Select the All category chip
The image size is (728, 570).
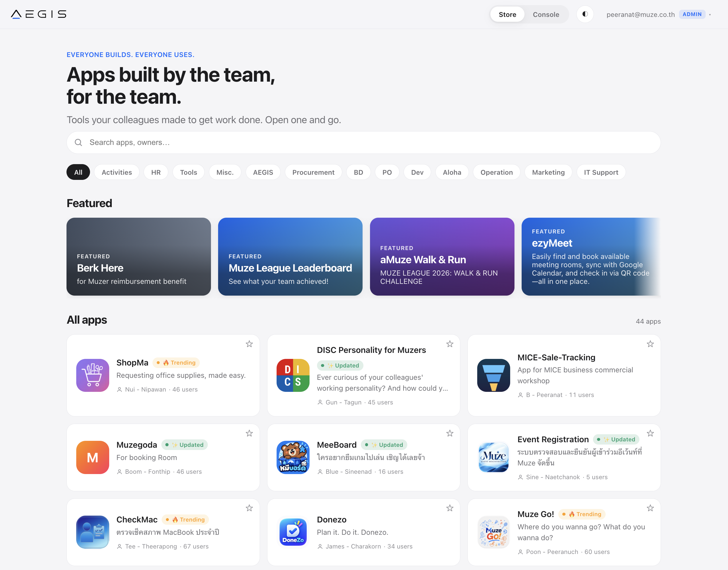tap(78, 172)
